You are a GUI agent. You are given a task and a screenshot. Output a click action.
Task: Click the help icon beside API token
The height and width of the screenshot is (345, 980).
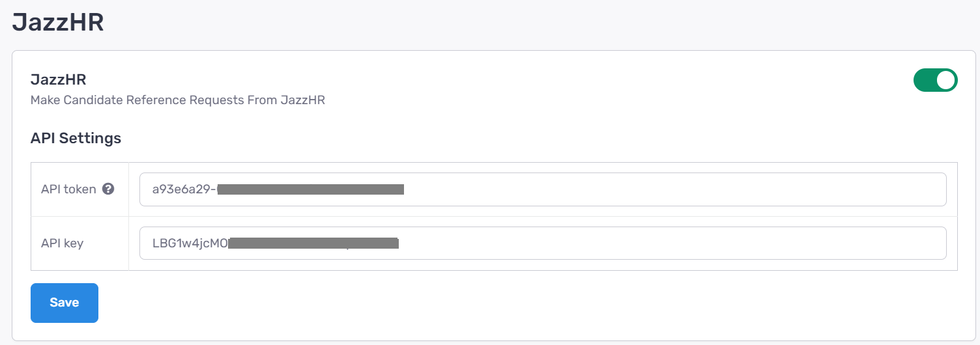coord(109,189)
